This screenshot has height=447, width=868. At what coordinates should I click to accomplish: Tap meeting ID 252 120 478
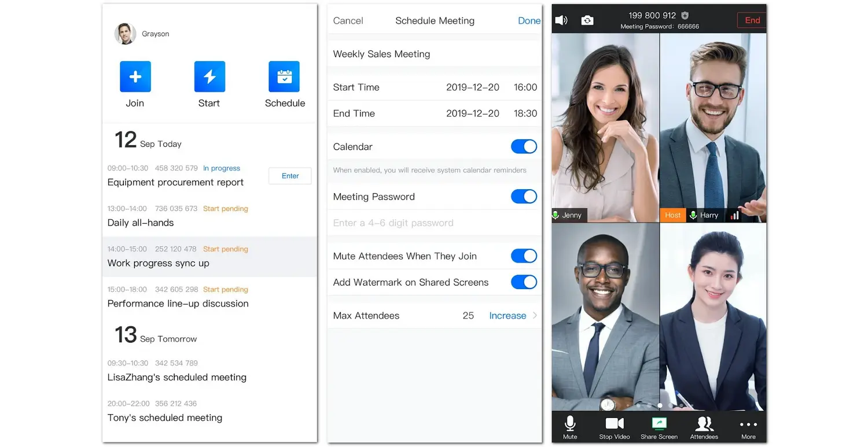click(x=176, y=249)
